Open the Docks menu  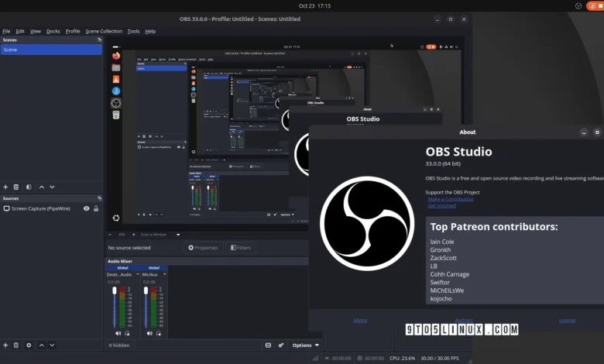click(53, 31)
